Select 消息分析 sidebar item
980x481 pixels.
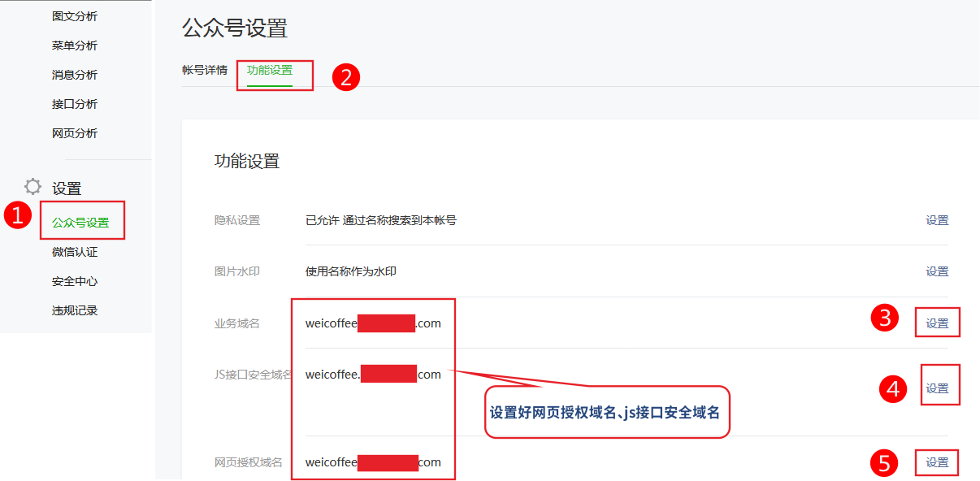click(x=75, y=75)
